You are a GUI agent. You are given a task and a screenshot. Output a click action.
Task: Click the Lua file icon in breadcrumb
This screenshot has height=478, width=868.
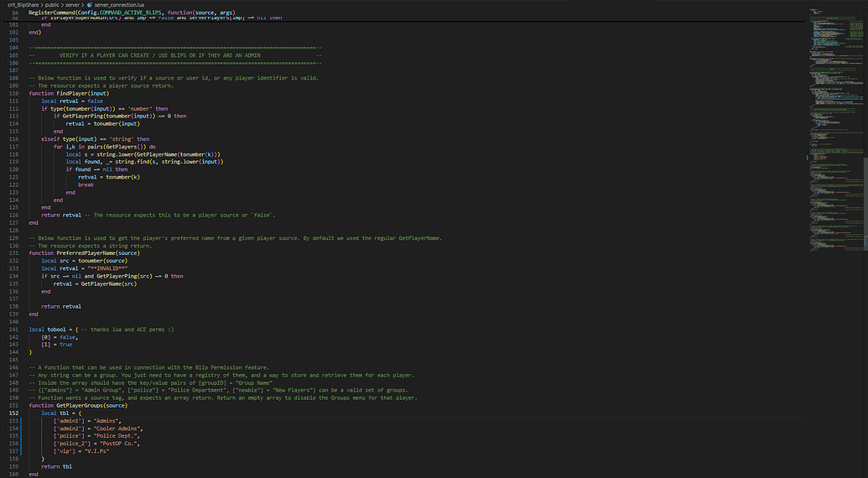(x=90, y=5)
